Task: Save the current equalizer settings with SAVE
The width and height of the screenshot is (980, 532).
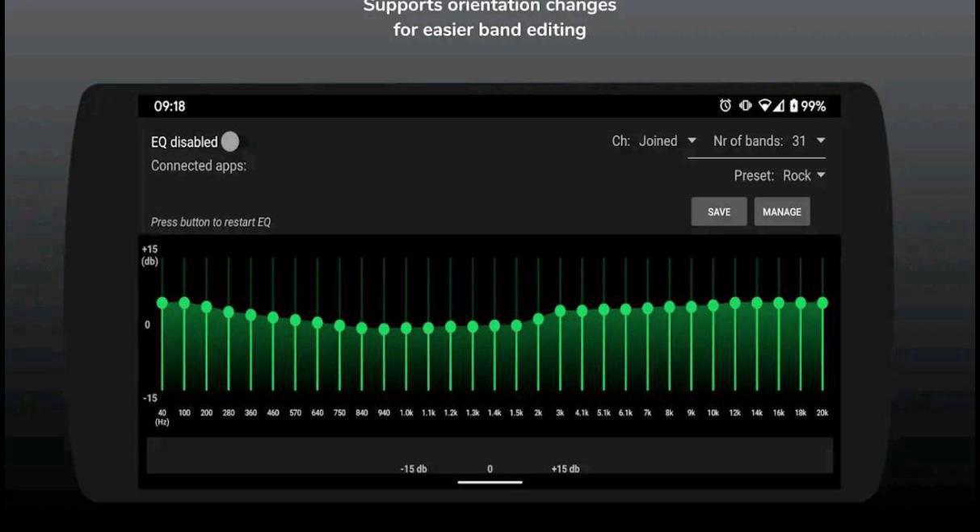Action: tap(718, 212)
